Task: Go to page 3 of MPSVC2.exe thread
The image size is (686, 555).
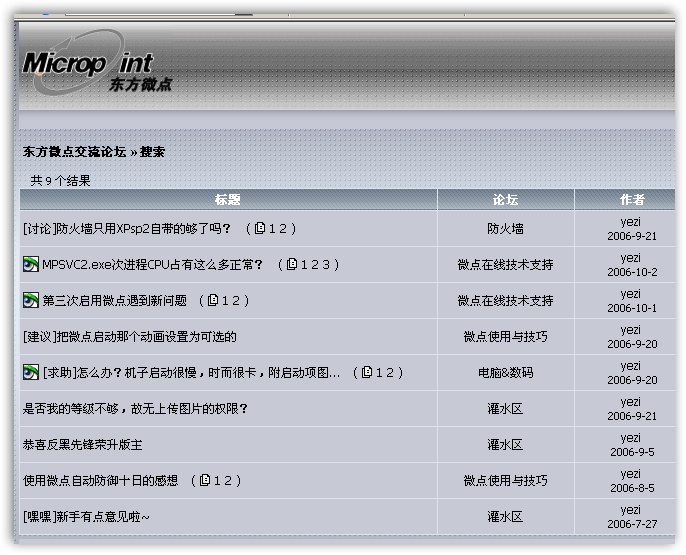Action: coord(326,265)
